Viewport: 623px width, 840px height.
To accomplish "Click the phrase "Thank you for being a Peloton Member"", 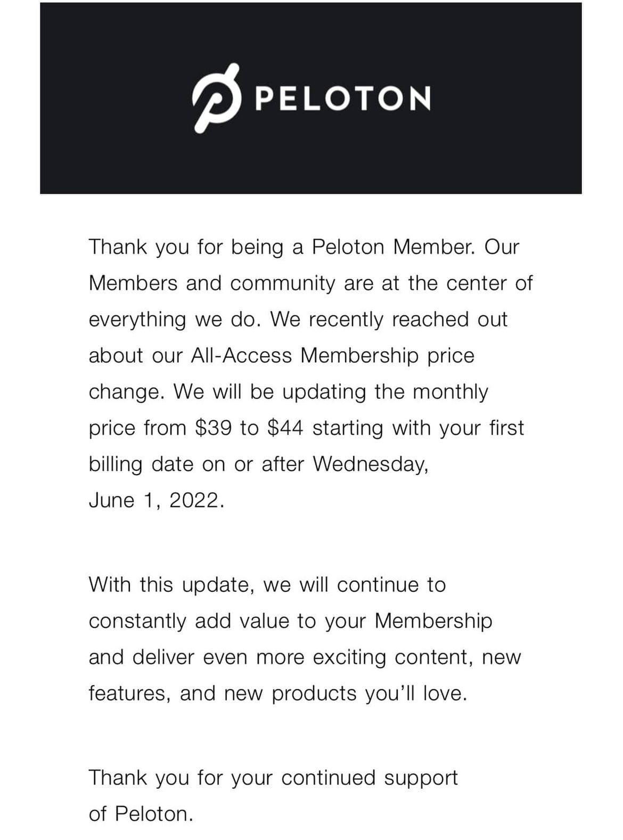I will click(x=281, y=247).
